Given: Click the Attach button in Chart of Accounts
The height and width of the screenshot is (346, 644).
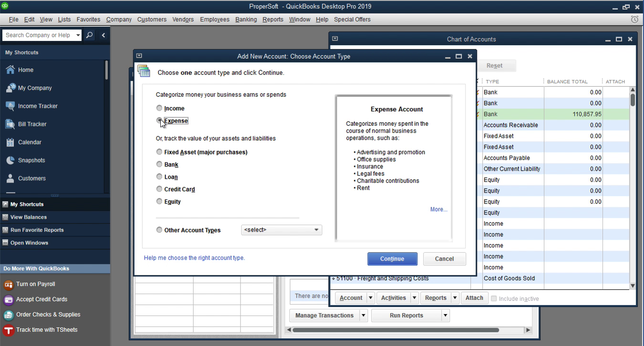Looking at the screenshot, I should [x=474, y=298].
